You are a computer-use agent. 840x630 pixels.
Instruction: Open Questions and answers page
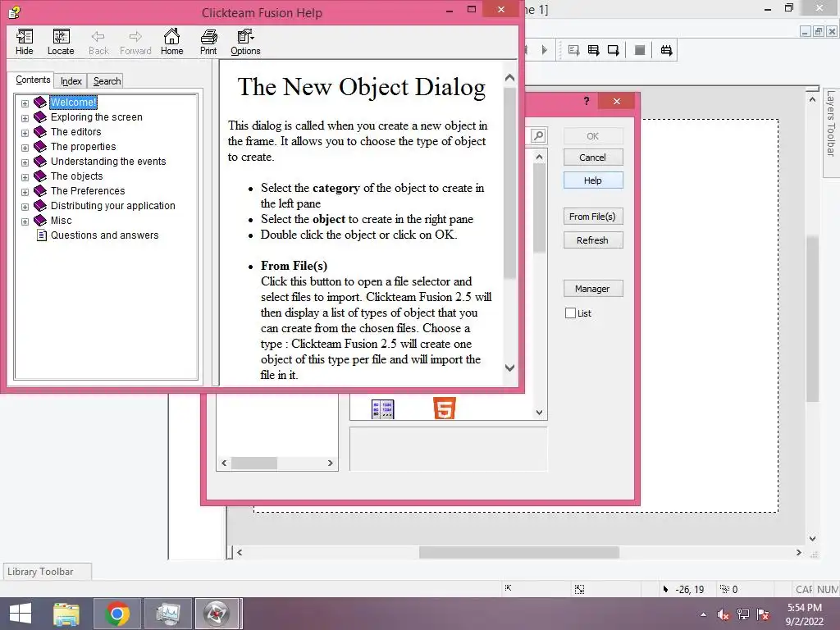pos(104,235)
